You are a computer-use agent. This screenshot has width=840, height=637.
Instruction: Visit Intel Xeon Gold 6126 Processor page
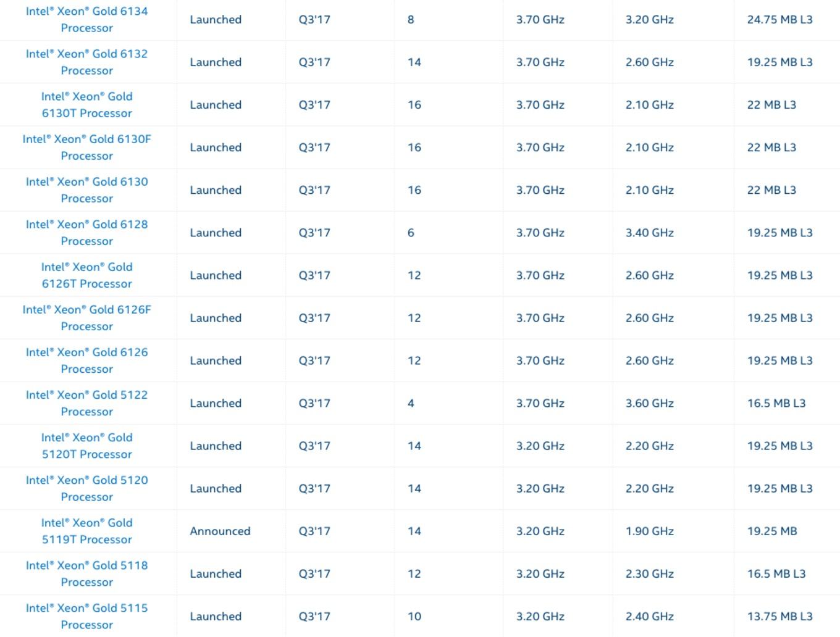click(87, 360)
